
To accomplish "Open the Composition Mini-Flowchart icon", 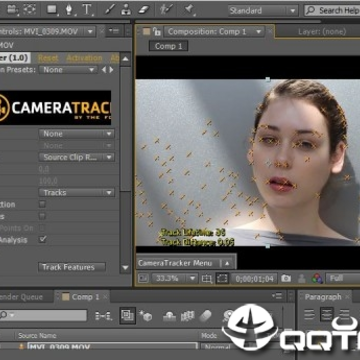I will click(x=103, y=316).
